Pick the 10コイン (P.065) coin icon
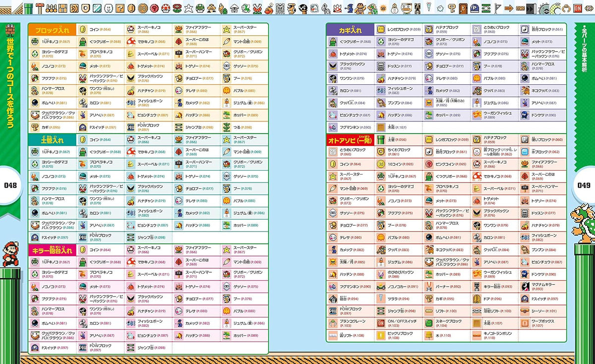Image resolution: width=595 pixels, height=364 pixels. pos(380,164)
